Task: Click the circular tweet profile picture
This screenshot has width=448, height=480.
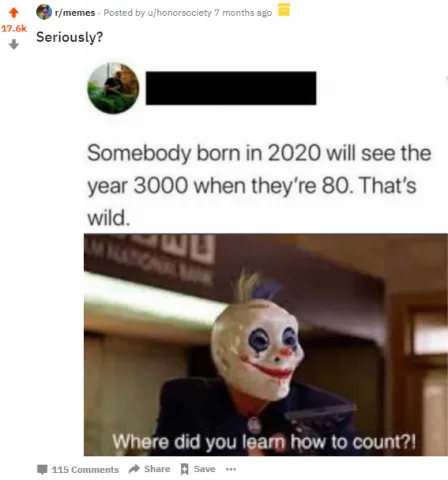Action: point(113,88)
